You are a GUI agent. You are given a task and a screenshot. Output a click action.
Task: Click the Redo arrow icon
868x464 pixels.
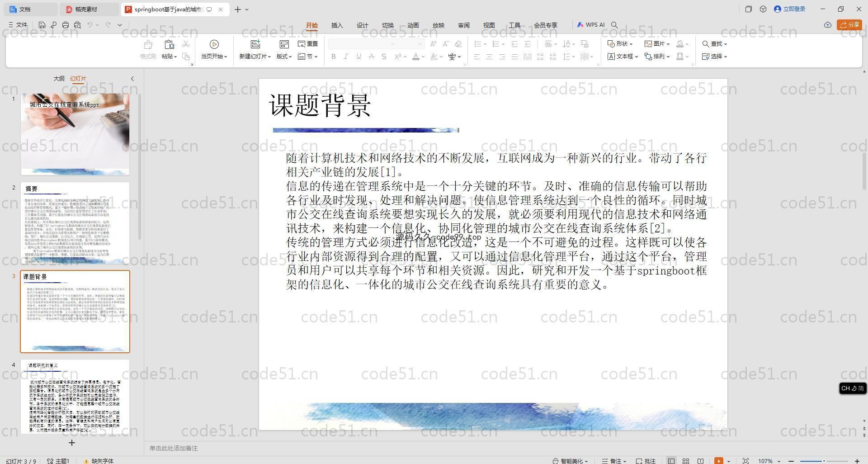click(x=108, y=25)
